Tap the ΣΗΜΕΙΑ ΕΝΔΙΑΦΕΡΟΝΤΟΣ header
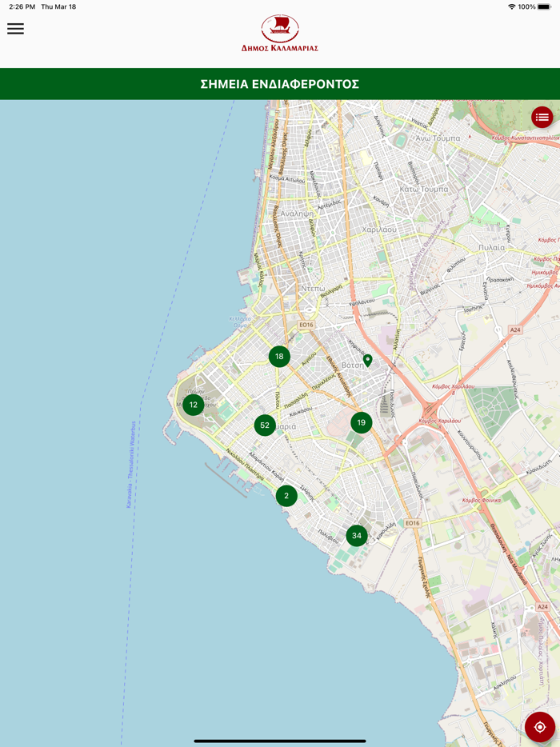The image size is (560, 747). coord(280,84)
